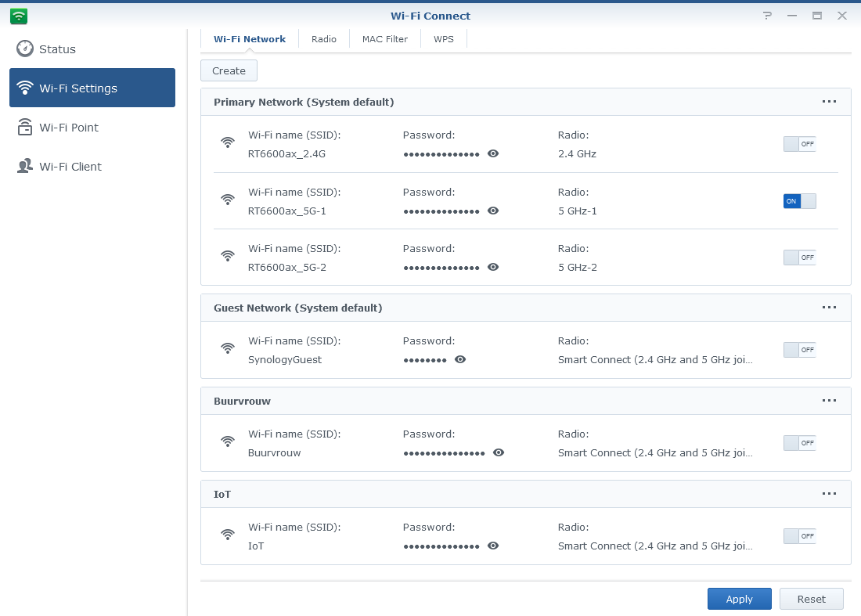This screenshot has height=616, width=861.
Task: Enable the SynologyGuest network toggle
Action: [x=799, y=350]
